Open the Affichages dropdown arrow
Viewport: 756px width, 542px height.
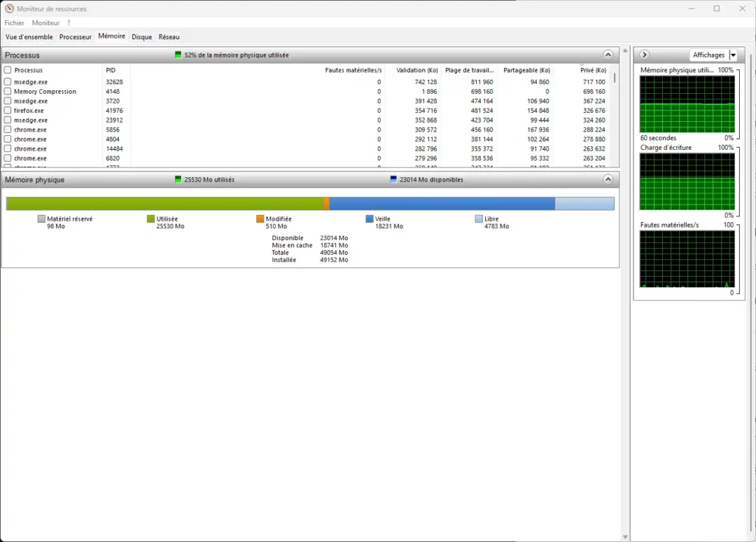[732, 55]
